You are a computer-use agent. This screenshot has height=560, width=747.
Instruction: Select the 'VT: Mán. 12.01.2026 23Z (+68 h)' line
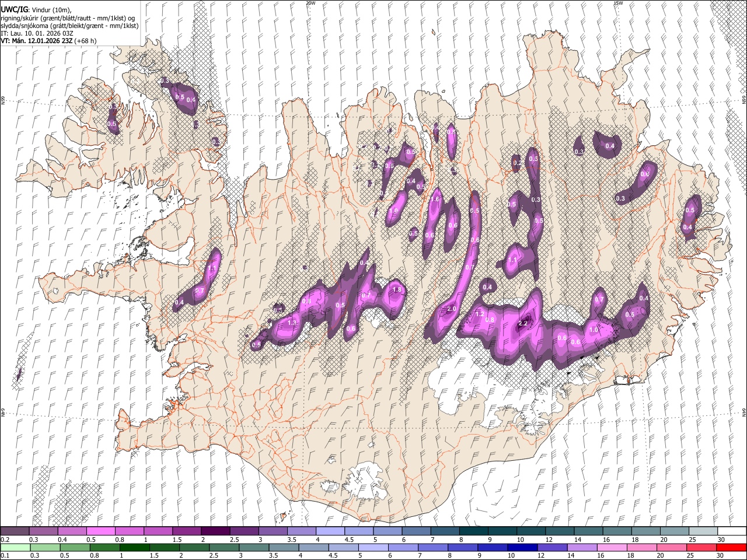48,41
